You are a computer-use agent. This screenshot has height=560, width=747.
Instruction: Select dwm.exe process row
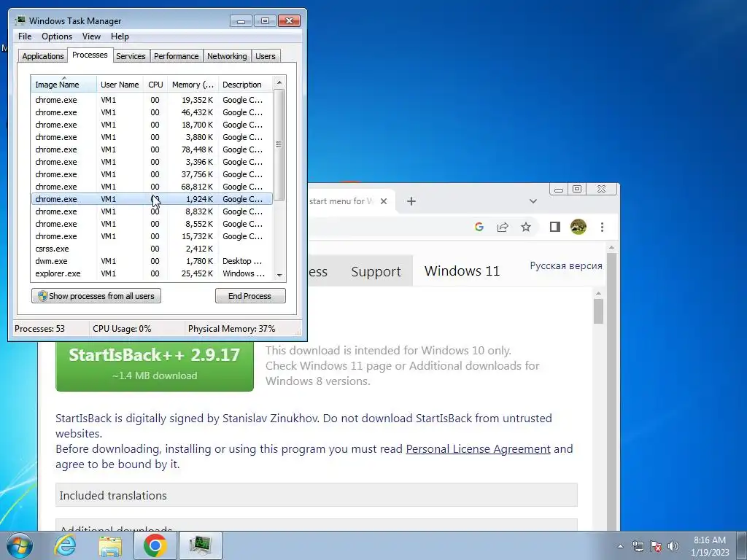click(x=152, y=261)
